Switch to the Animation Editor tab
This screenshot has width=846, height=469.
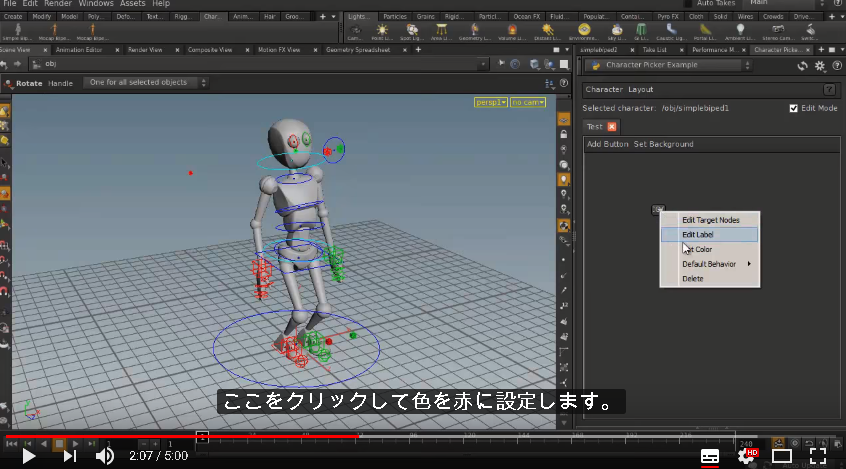point(79,50)
